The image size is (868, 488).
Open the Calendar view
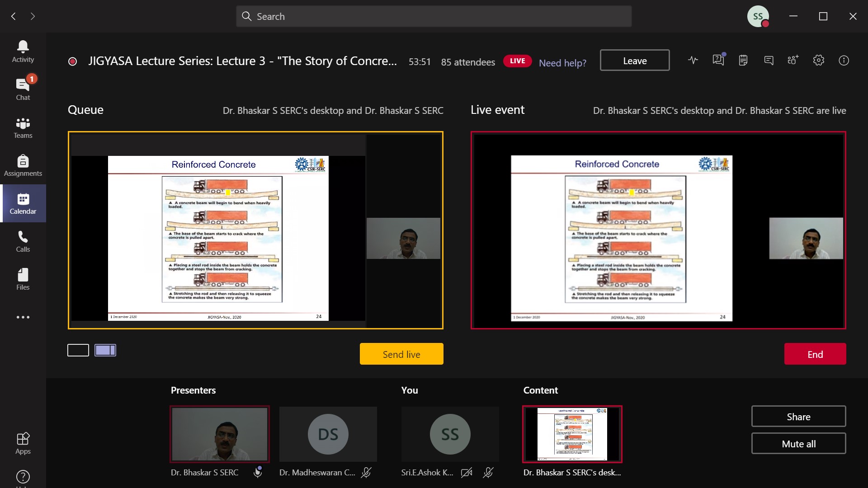[x=23, y=203]
